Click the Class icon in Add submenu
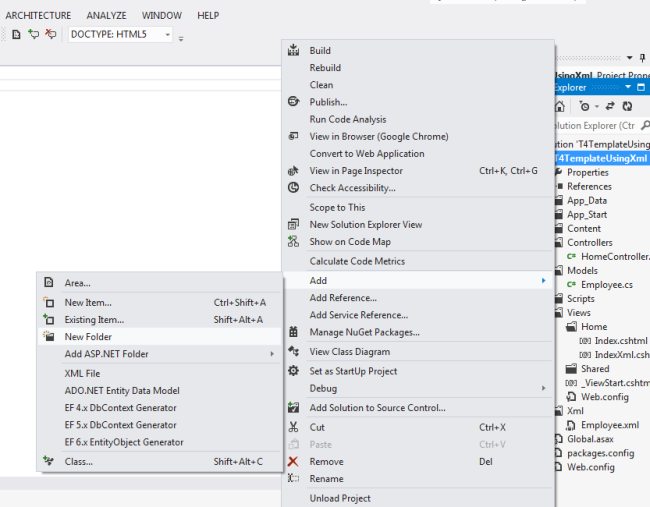The width and height of the screenshot is (650, 507). 49,461
